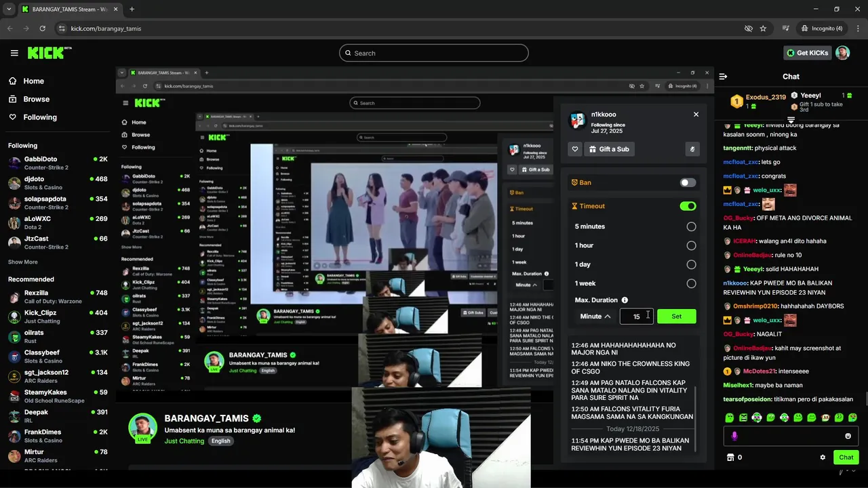Click the BARANGAY_TAMIS channel avatar with LIVE badge

(142, 428)
